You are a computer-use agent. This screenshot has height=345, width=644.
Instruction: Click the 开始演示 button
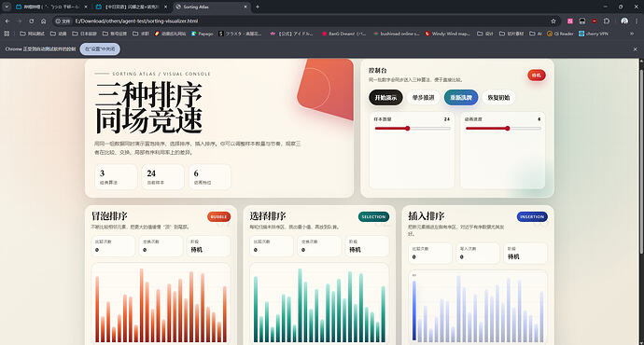coord(385,98)
